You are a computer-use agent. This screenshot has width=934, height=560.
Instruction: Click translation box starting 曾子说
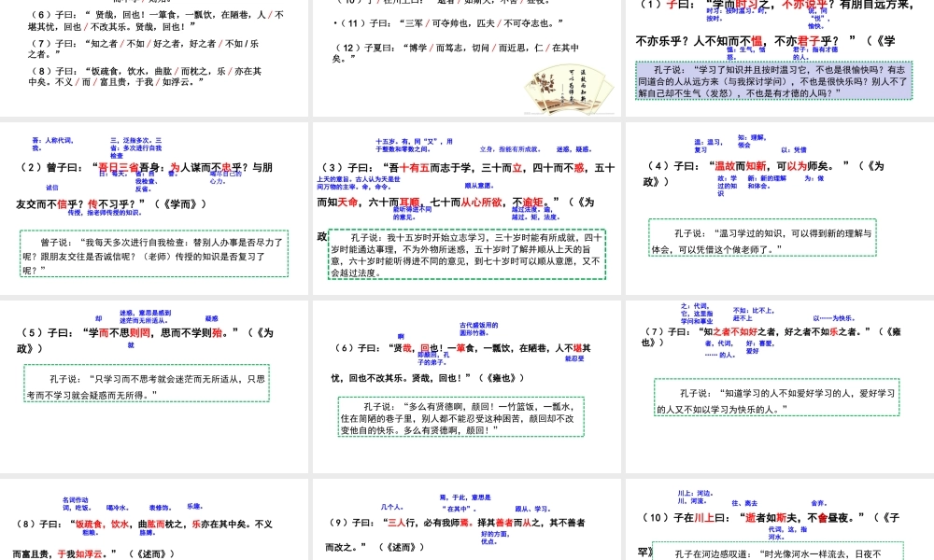pyautogui.click(x=154, y=254)
